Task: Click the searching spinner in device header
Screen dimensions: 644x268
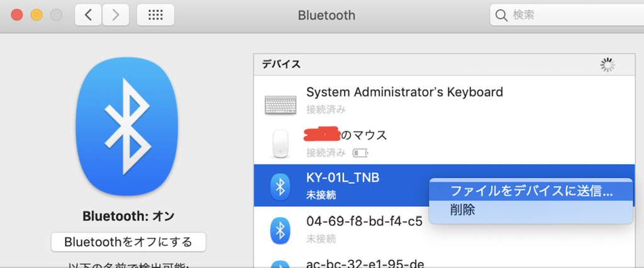Action: [608, 65]
